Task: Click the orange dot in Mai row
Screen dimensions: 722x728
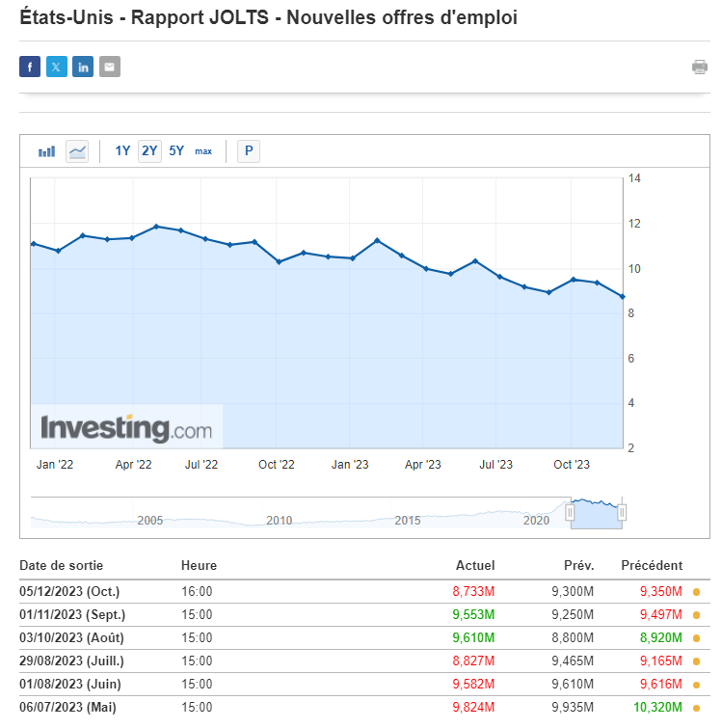Action: 696,708
